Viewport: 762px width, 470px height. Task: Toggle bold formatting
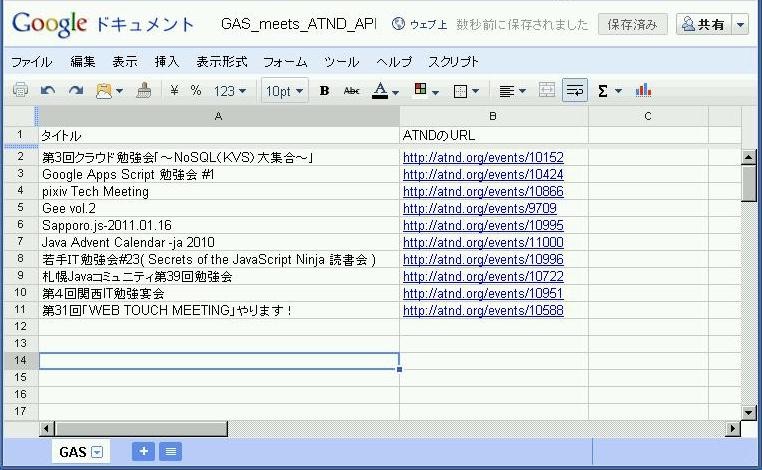324,91
